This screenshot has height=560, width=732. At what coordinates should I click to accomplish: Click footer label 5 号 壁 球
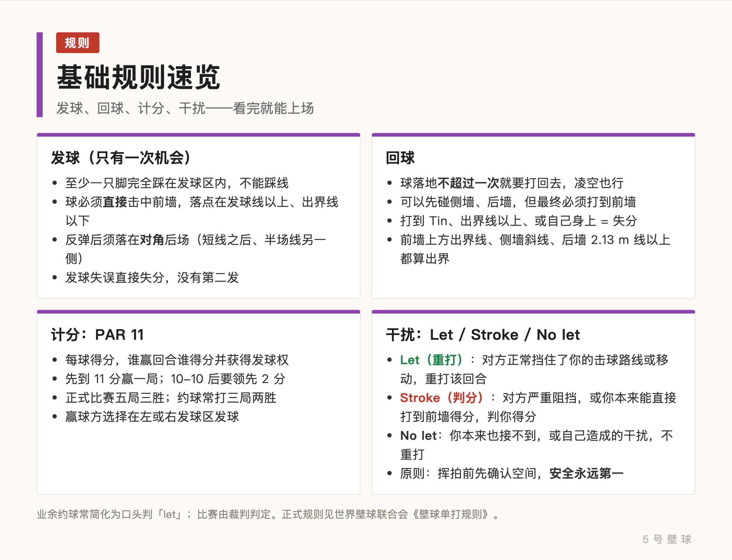[x=667, y=539]
